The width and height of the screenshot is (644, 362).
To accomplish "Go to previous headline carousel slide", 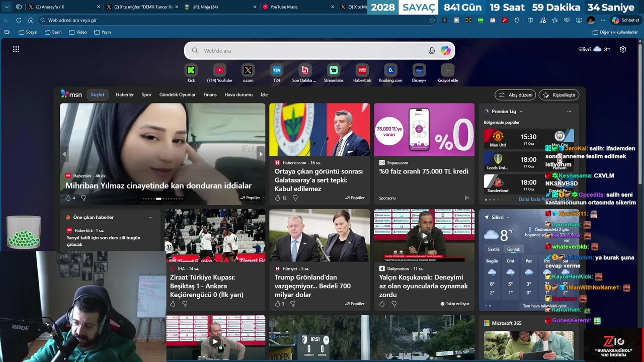I will (64, 154).
